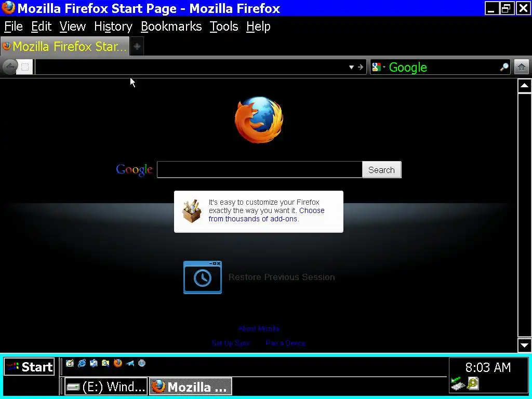Open the Help menu

click(258, 26)
